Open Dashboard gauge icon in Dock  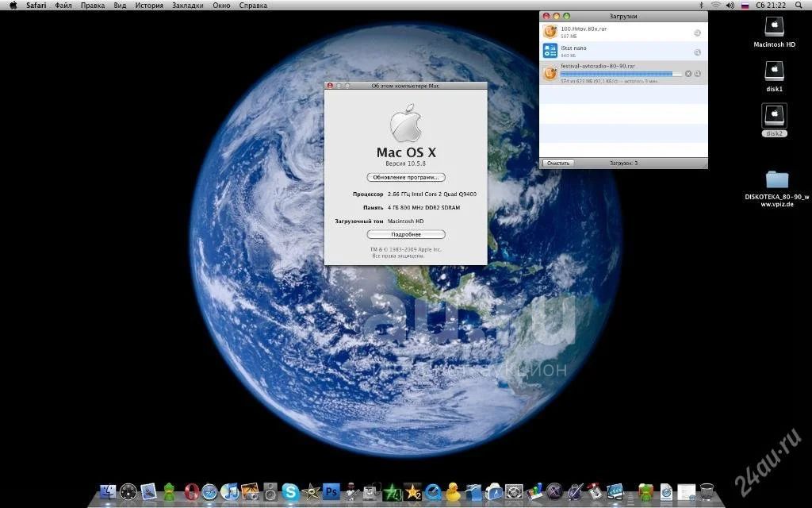click(x=128, y=491)
